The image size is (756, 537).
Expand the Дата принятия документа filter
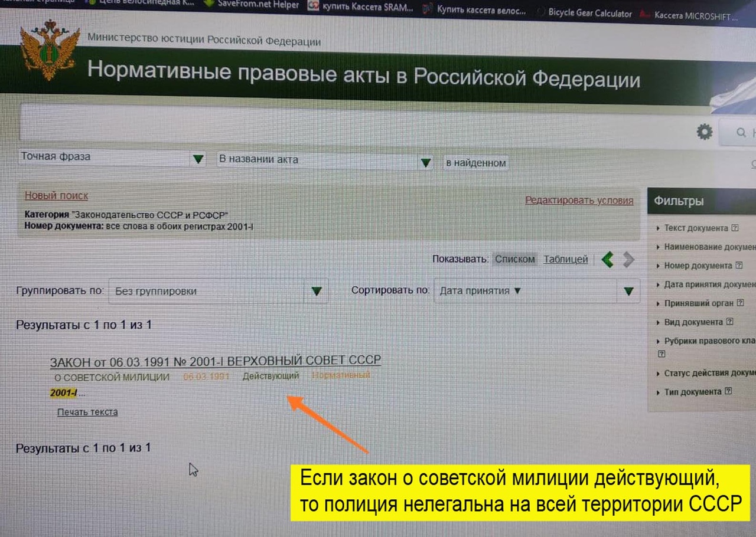click(x=706, y=284)
